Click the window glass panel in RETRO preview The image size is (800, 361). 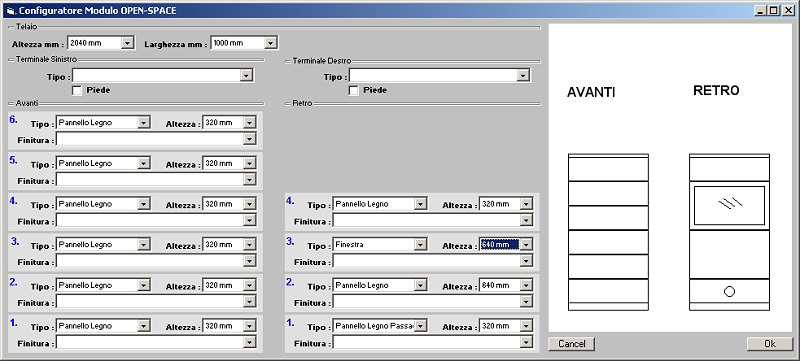[729, 205]
